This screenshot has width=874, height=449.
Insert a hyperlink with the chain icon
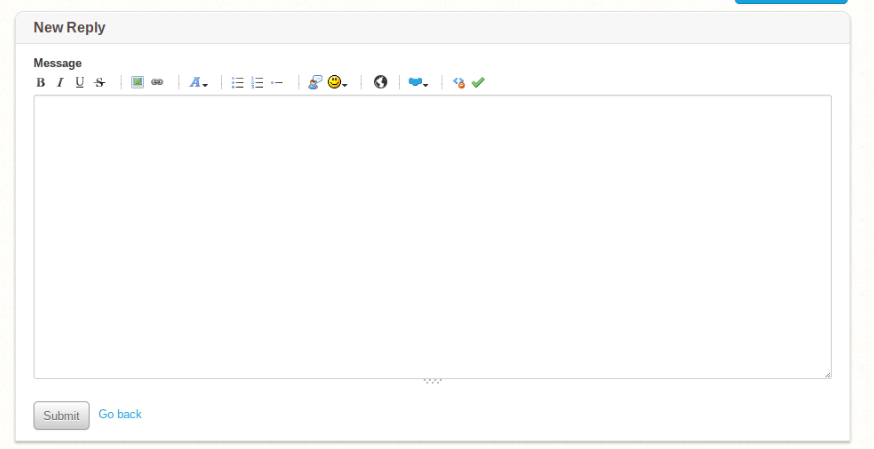coord(157,83)
